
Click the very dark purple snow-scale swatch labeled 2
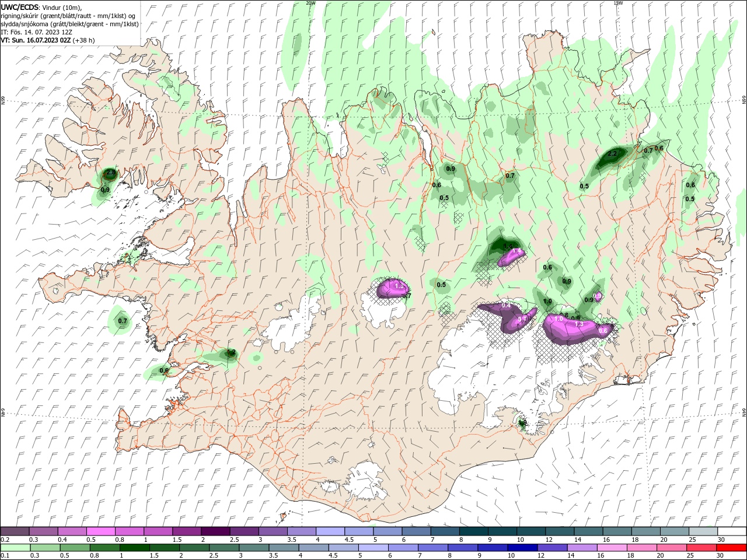tap(215, 531)
